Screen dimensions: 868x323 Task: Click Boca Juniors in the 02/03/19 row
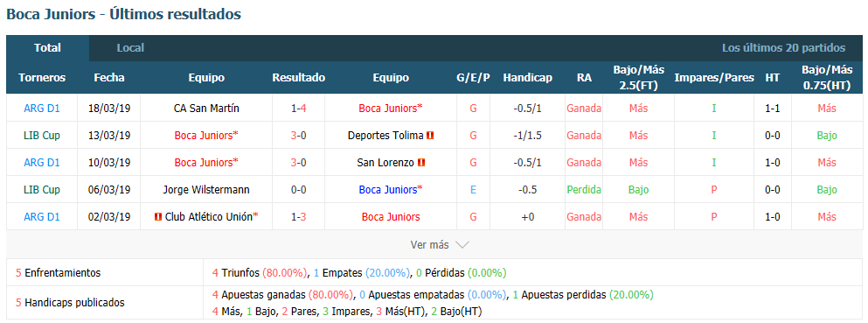coord(391,216)
